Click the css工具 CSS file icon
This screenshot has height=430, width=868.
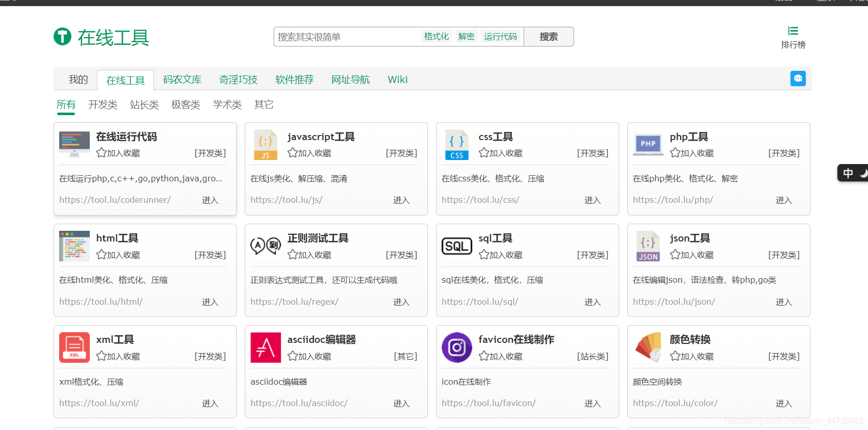pos(457,145)
